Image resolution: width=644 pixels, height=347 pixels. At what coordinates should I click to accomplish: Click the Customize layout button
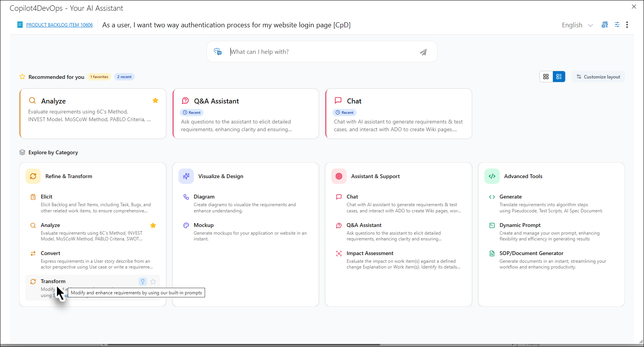(x=598, y=77)
